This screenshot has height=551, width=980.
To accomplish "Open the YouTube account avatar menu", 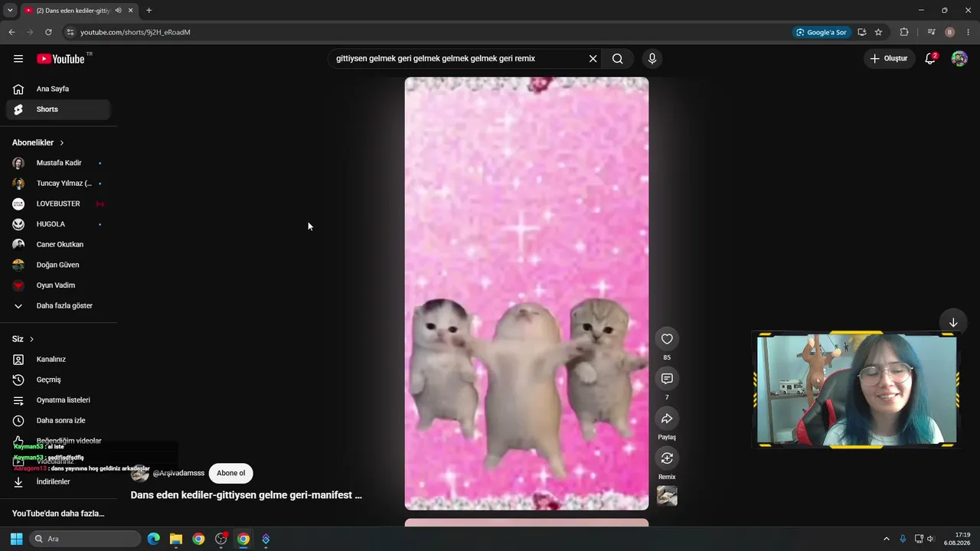I will [x=959, y=59].
